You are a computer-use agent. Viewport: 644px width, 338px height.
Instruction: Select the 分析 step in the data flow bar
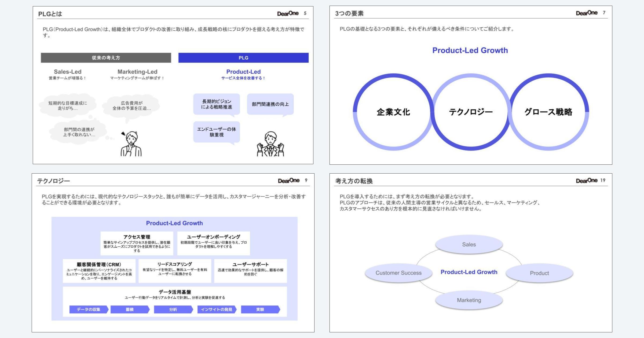(173, 309)
